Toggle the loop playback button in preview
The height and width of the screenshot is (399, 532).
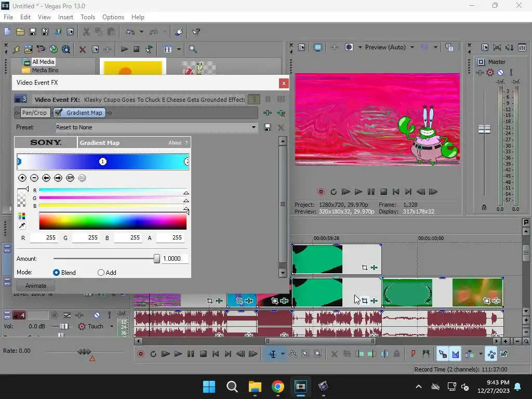(x=334, y=192)
